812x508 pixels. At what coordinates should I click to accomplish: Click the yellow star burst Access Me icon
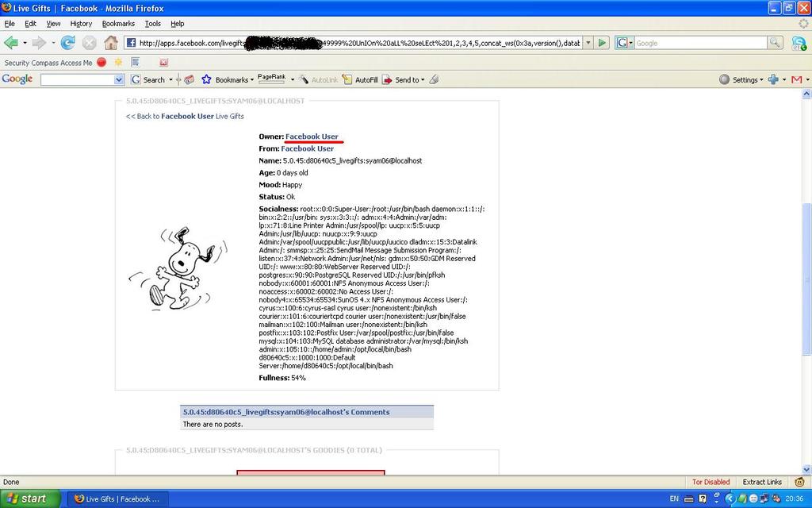click(119, 62)
